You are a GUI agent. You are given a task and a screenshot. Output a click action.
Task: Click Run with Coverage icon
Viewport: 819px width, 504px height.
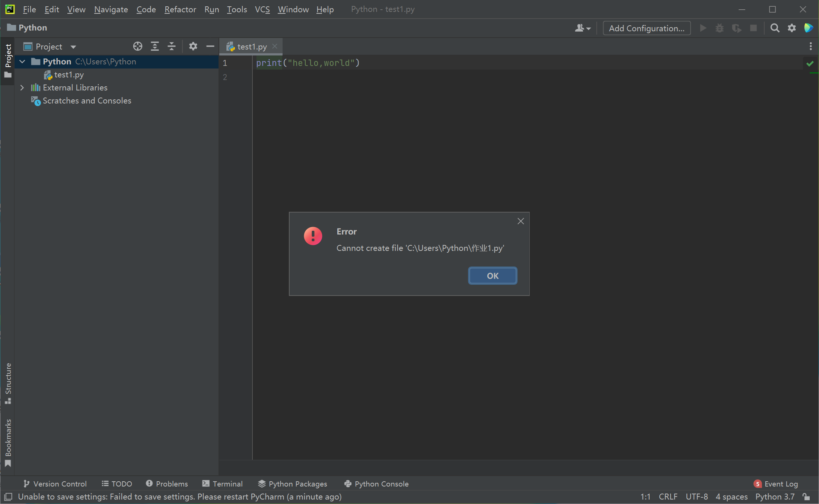tap(736, 28)
